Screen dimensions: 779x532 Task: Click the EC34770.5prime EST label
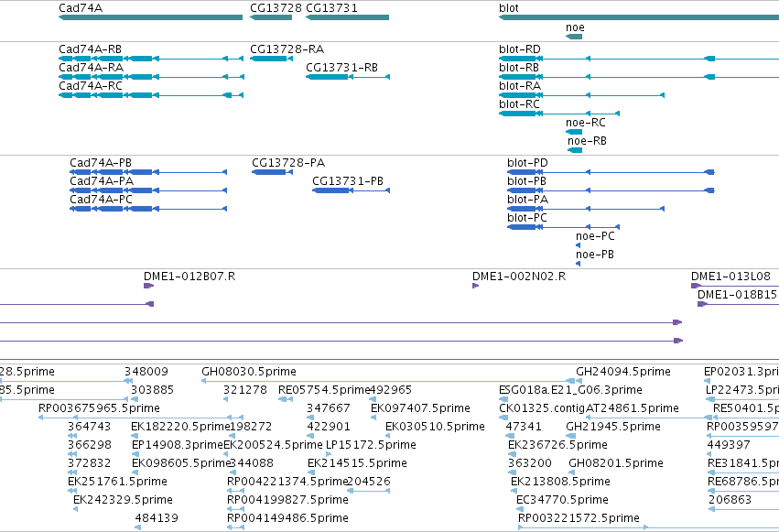point(562,500)
